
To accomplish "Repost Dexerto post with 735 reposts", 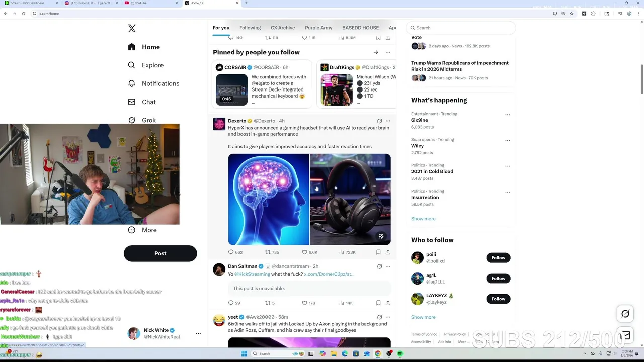I will [272, 252].
